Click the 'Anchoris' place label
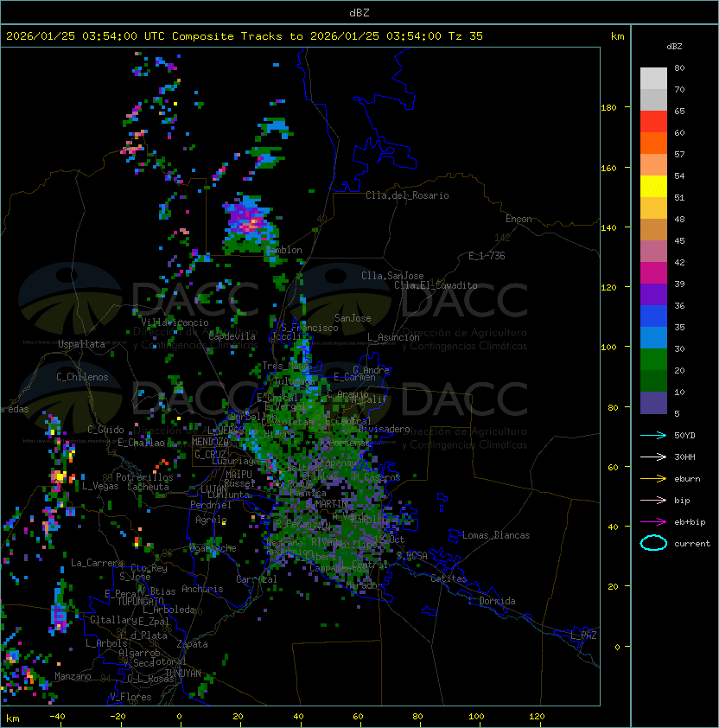The image size is (719, 728). tap(202, 589)
